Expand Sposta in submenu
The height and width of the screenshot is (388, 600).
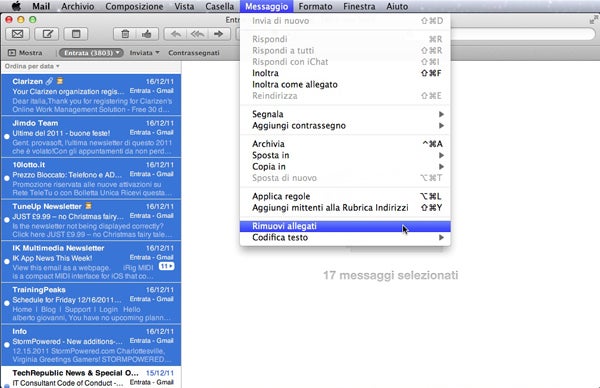point(346,155)
